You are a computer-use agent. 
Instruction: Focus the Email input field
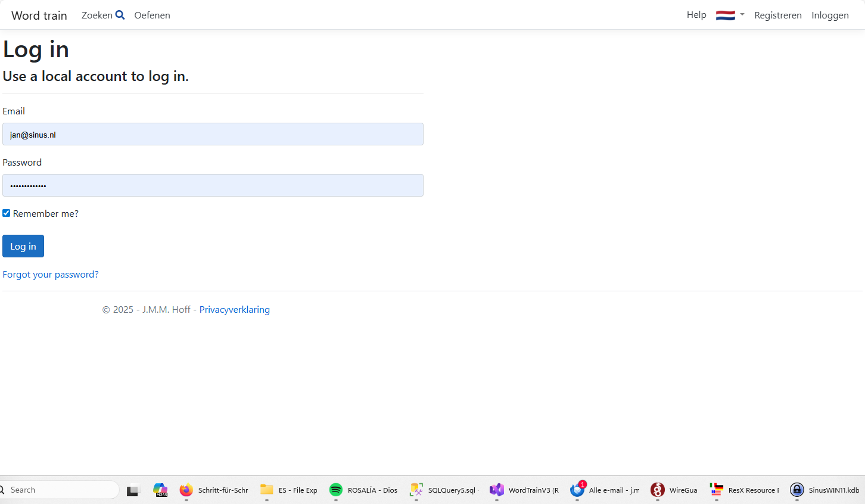tap(213, 134)
